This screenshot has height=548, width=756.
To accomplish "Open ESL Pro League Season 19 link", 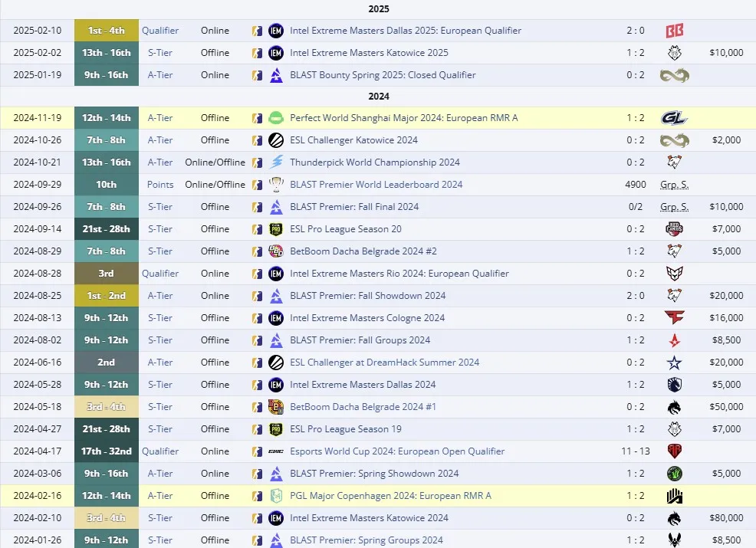I will (346, 429).
